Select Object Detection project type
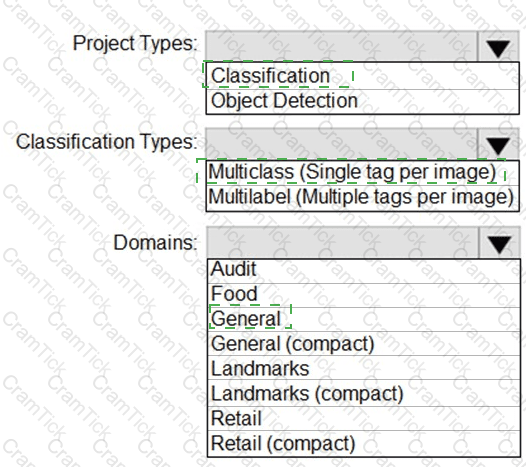This screenshot has height=467, width=526. pos(362,101)
